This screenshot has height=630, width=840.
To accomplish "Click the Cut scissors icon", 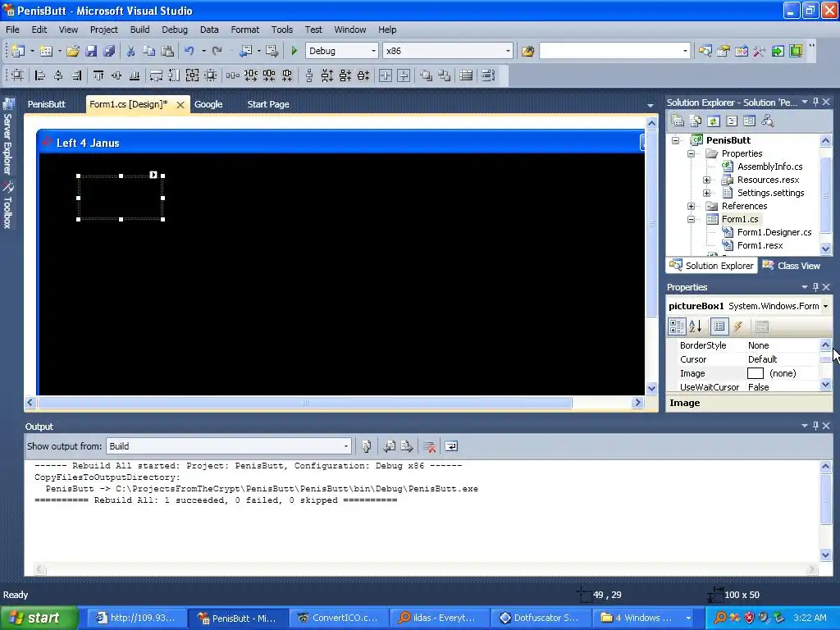I will (130, 51).
